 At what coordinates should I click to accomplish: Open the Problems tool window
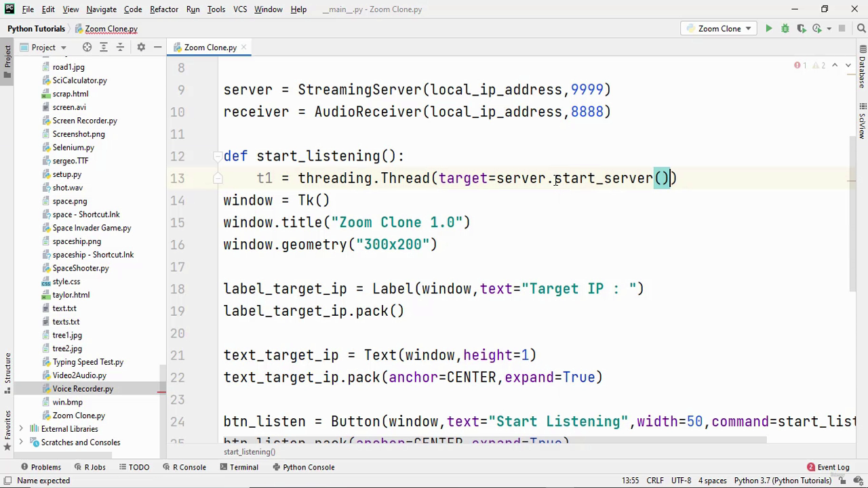tap(41, 467)
